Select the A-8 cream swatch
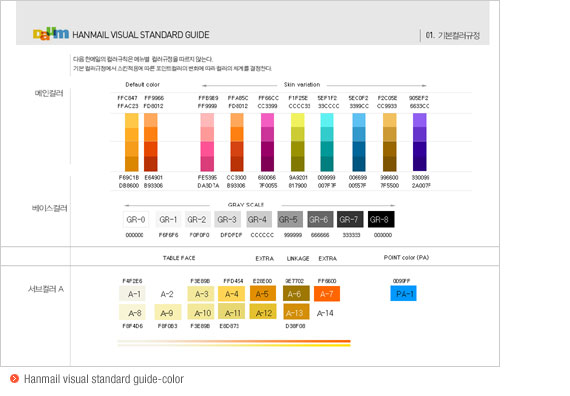 pyautogui.click(x=132, y=312)
